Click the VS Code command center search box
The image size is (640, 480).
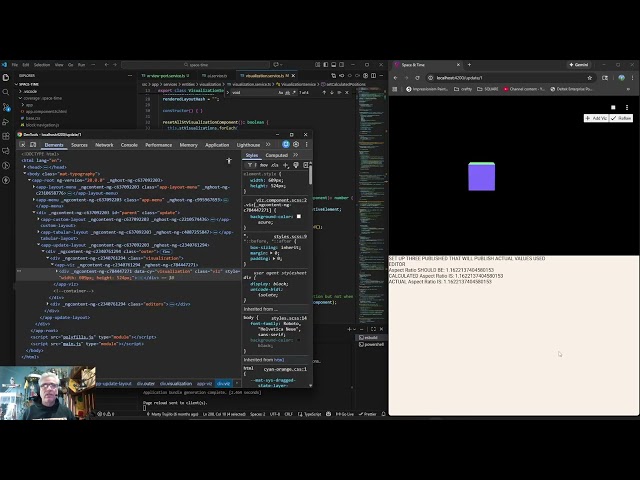point(196,64)
